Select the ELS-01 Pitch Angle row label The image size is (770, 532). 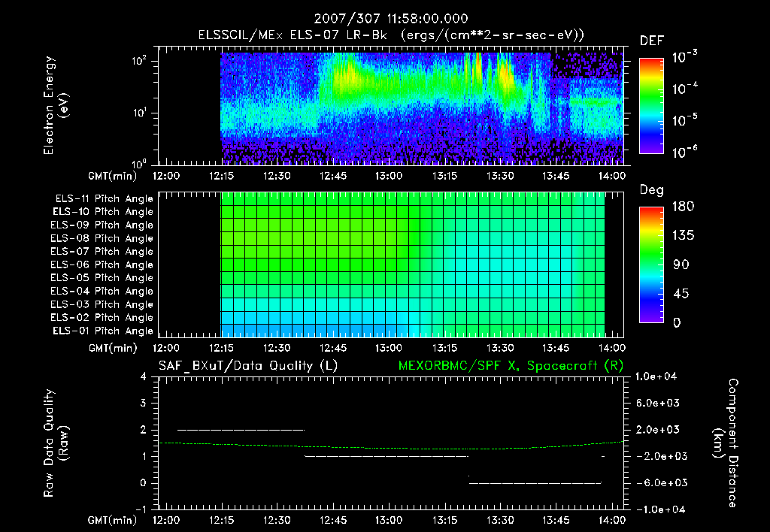(x=103, y=331)
